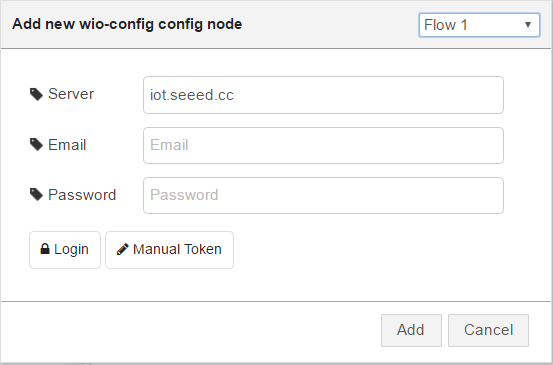The width and height of the screenshot is (553, 365).
Task: Click into the Email input field
Action: click(x=323, y=145)
